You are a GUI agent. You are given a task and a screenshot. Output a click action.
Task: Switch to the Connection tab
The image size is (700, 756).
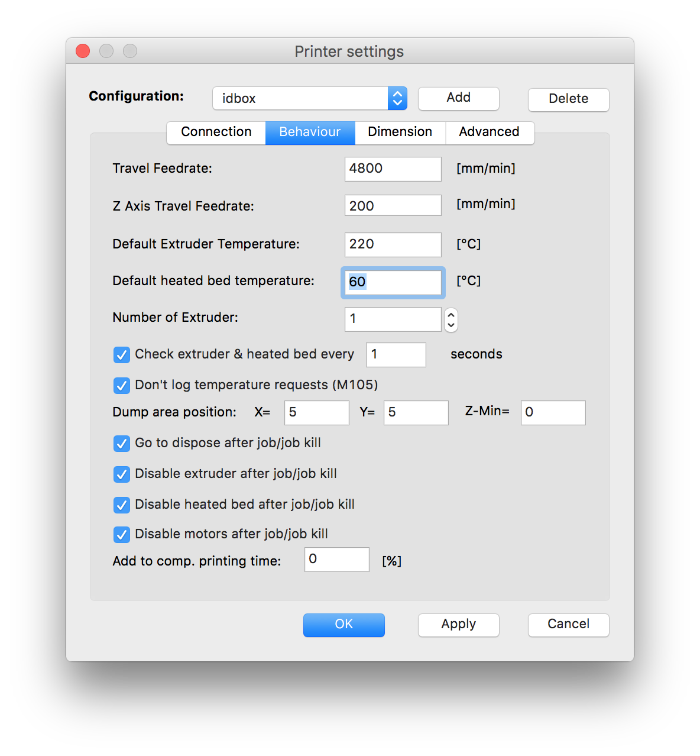point(216,133)
